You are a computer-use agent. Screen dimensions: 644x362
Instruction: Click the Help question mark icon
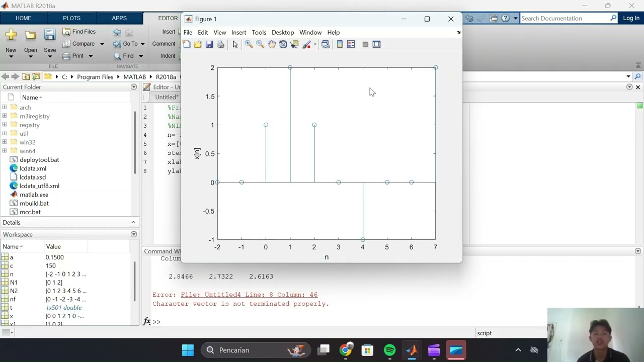click(505, 18)
